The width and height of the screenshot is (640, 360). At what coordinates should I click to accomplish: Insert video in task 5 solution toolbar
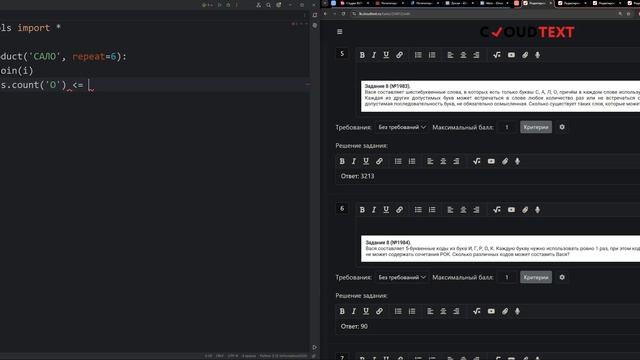(x=491, y=161)
